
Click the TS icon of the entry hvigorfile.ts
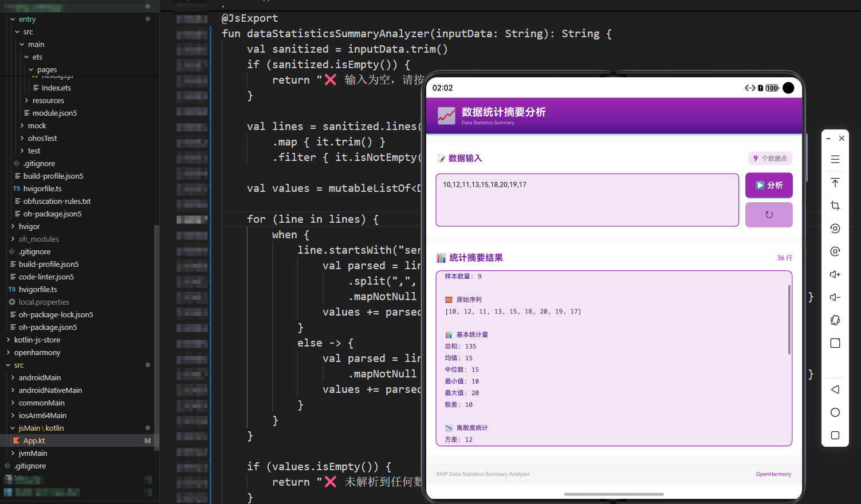pos(17,189)
